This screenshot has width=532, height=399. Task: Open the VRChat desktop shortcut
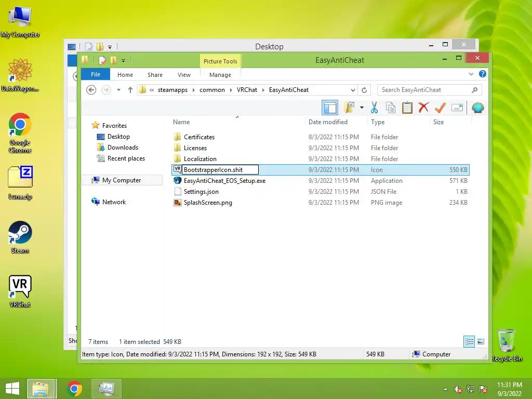[20, 291]
